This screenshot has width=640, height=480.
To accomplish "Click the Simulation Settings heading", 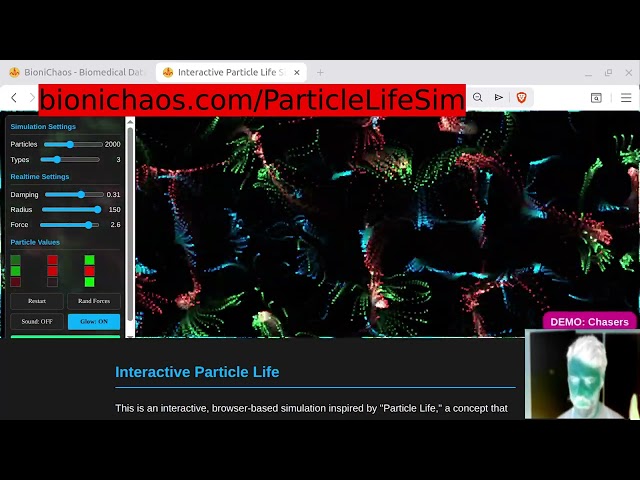I will pos(43,127).
